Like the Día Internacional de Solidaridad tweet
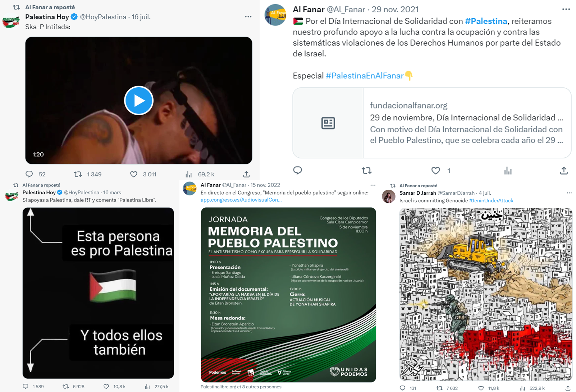Image resolution: width=576 pixels, height=392 pixels. (x=435, y=171)
